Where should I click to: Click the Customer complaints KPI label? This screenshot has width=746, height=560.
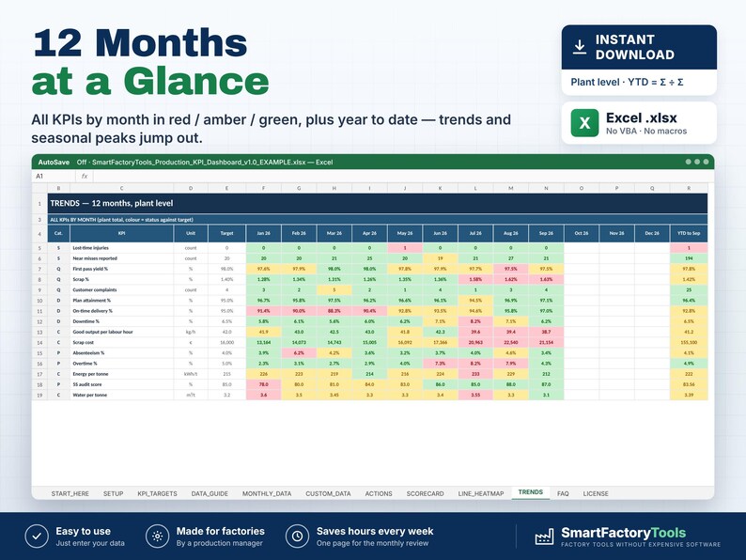[94, 289]
